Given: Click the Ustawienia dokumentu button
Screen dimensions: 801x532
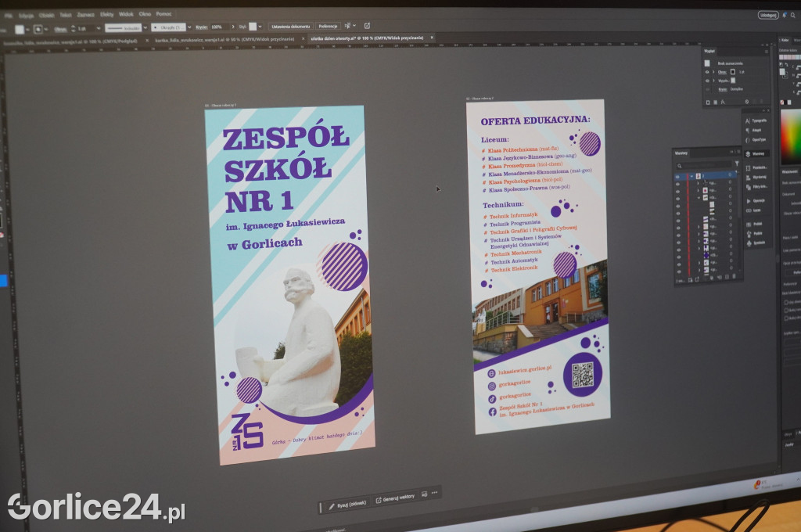Looking at the screenshot, I should click(x=291, y=26).
